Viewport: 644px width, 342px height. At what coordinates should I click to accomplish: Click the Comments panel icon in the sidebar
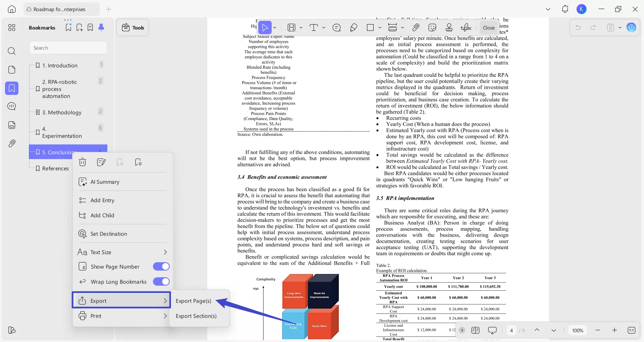point(12,106)
